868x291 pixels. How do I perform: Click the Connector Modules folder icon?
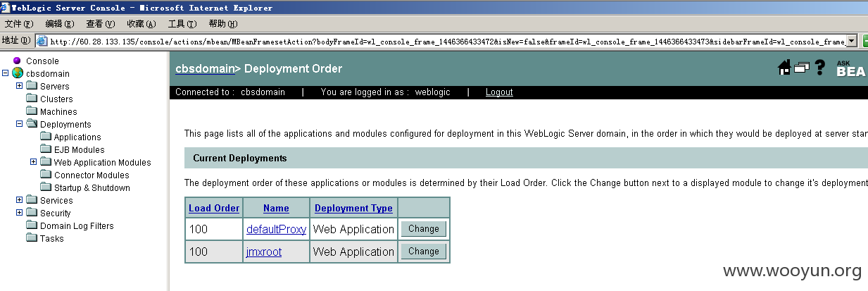point(46,175)
